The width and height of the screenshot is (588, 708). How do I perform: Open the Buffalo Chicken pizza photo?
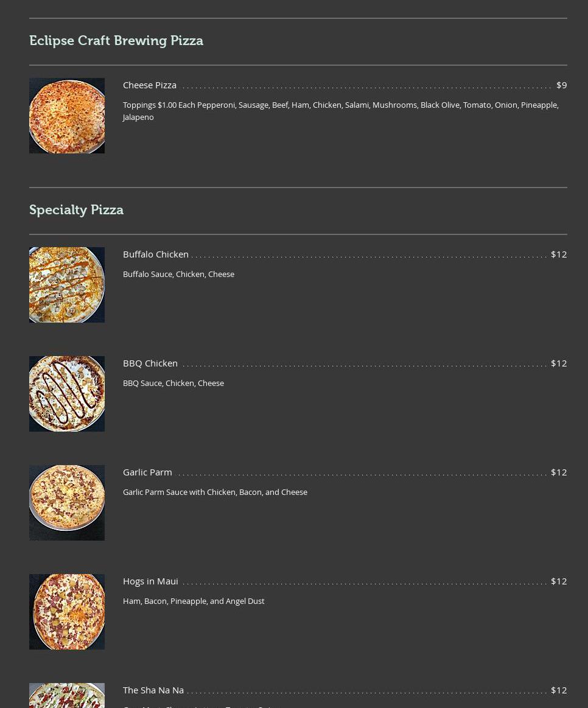point(67,285)
